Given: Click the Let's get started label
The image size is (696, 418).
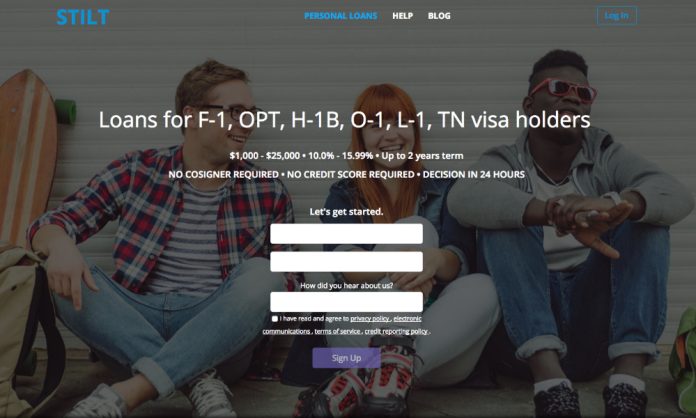Looking at the screenshot, I should pyautogui.click(x=346, y=212).
